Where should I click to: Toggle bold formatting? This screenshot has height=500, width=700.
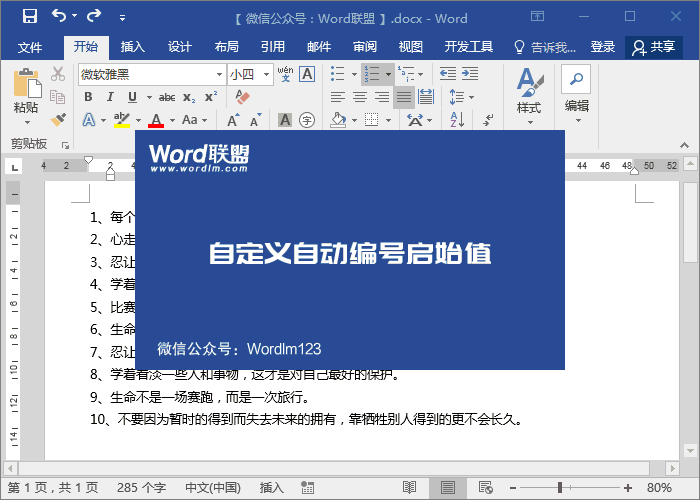pos(88,97)
